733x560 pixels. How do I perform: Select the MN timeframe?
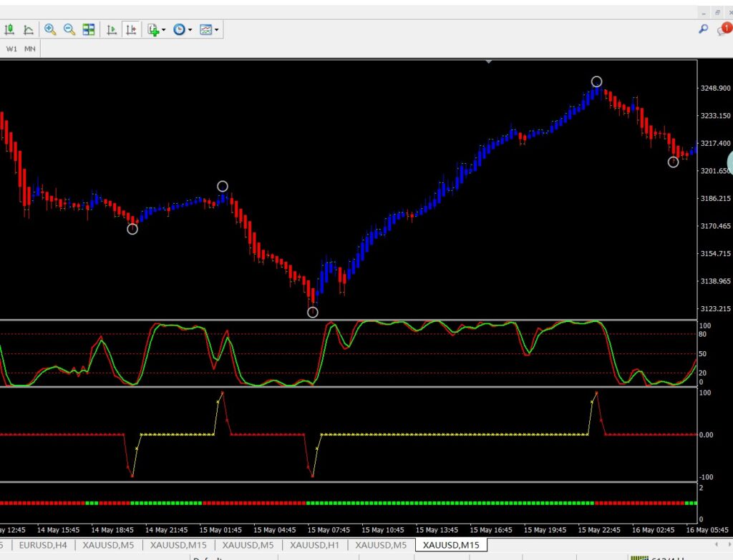30,49
